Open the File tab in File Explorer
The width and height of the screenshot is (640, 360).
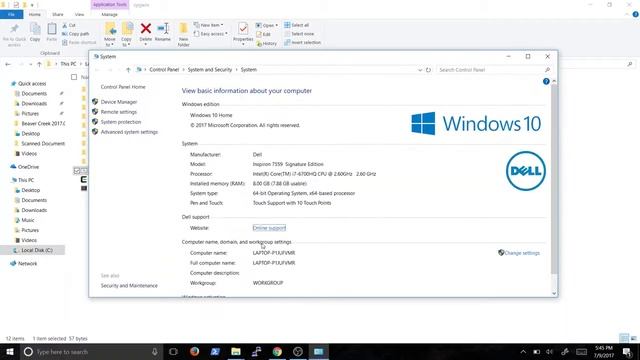(11, 14)
